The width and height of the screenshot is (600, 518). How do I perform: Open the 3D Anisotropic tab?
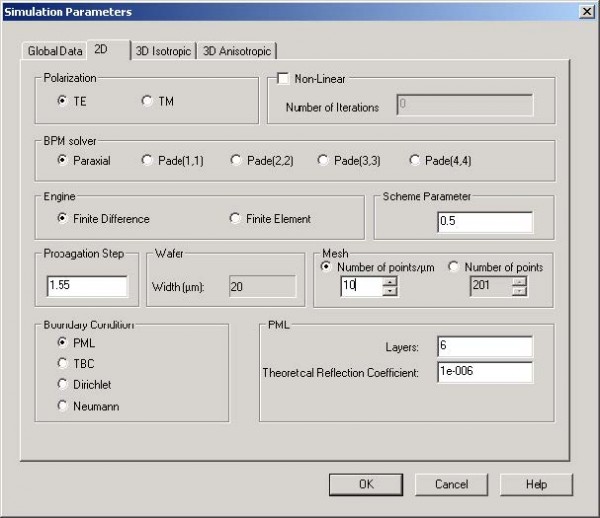click(x=237, y=51)
